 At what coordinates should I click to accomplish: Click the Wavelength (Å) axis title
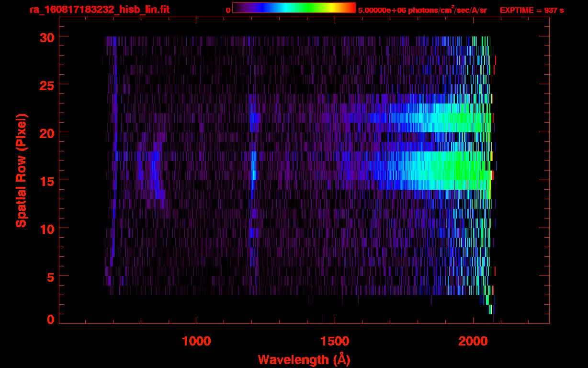[304, 359]
